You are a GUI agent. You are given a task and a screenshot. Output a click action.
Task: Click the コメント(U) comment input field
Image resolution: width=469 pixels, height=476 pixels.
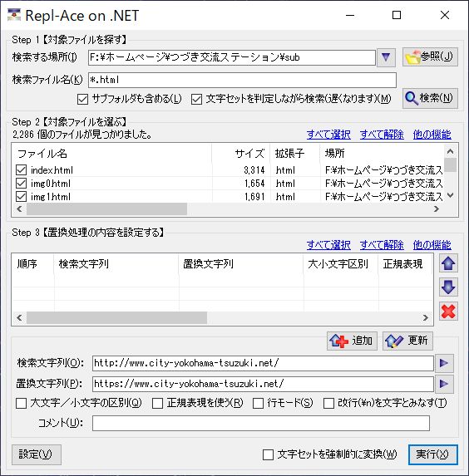point(261,423)
